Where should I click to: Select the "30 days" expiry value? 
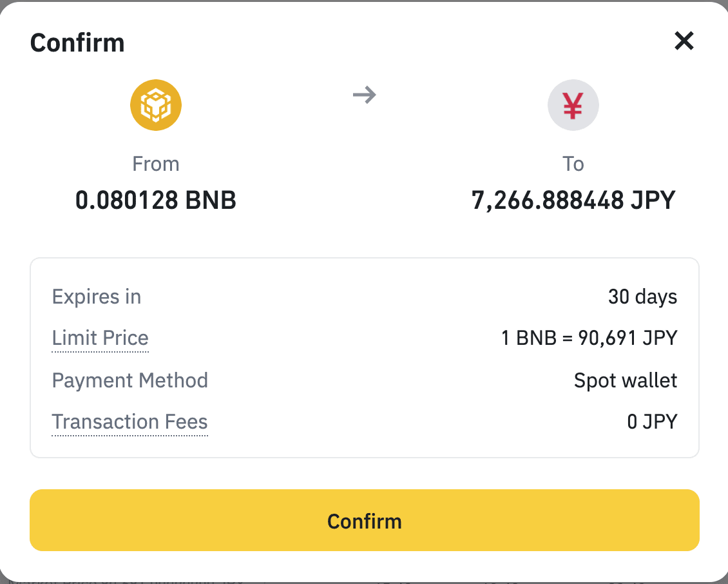click(642, 297)
